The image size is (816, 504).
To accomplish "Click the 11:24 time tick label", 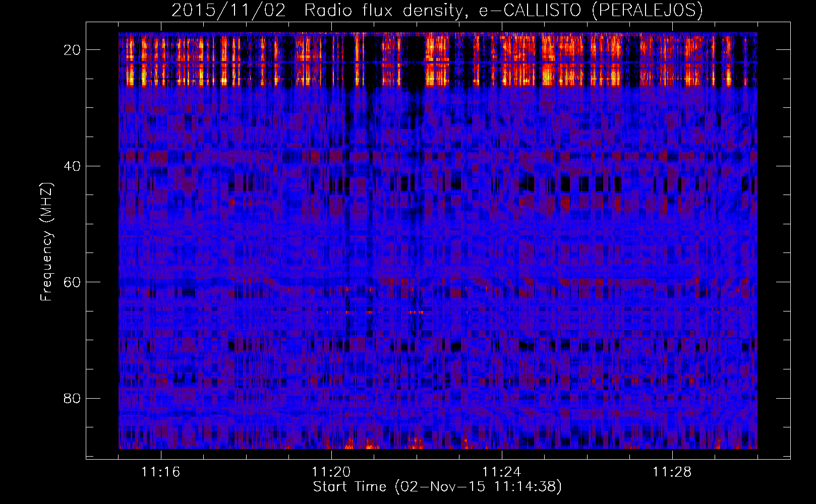I will [x=502, y=472].
